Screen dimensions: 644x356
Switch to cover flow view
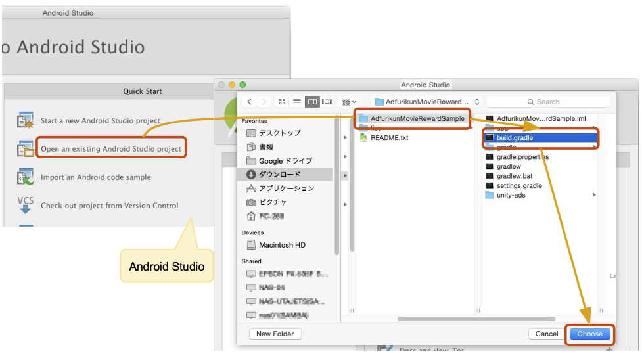click(327, 101)
